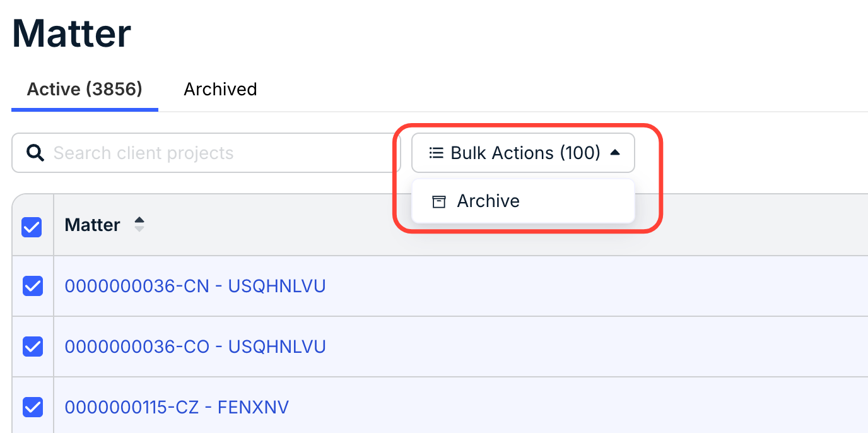Open matter 0000000036-CN - USQHNLVU
Viewport: 868px width, 433px height.
195,287
